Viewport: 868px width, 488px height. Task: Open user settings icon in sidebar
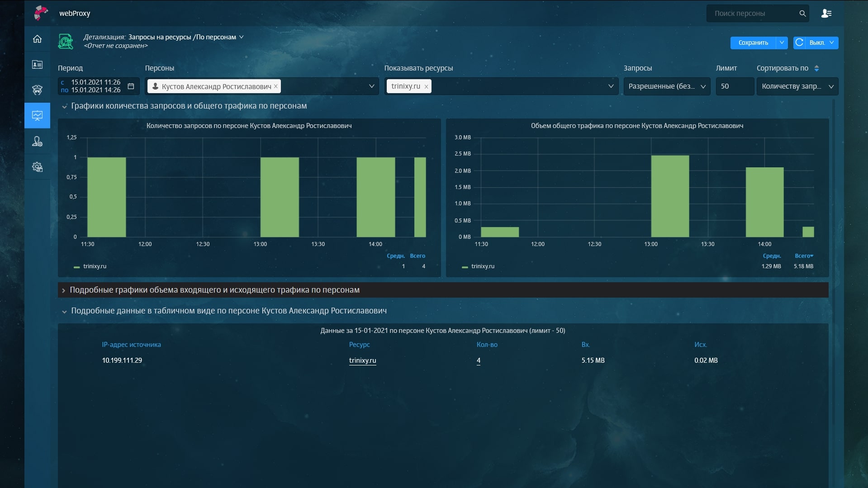pyautogui.click(x=37, y=142)
